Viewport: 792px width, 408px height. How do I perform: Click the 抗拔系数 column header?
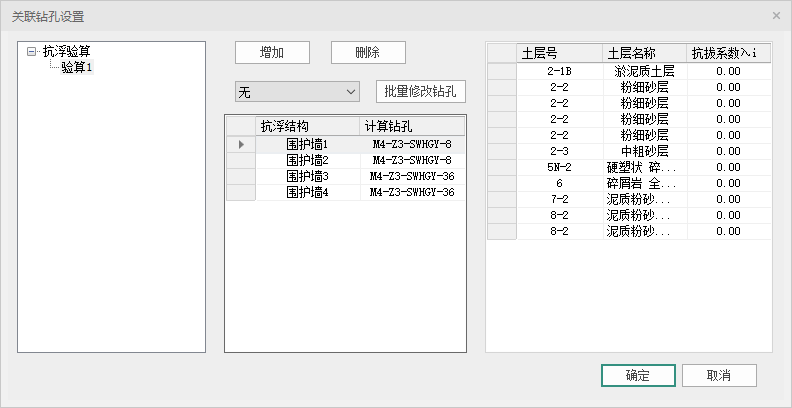[729, 53]
